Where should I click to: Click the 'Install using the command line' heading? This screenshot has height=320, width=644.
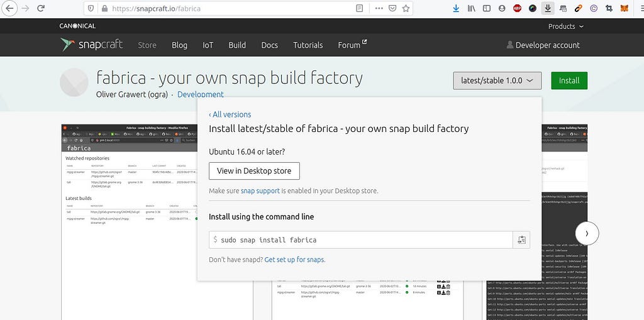pyautogui.click(x=261, y=217)
